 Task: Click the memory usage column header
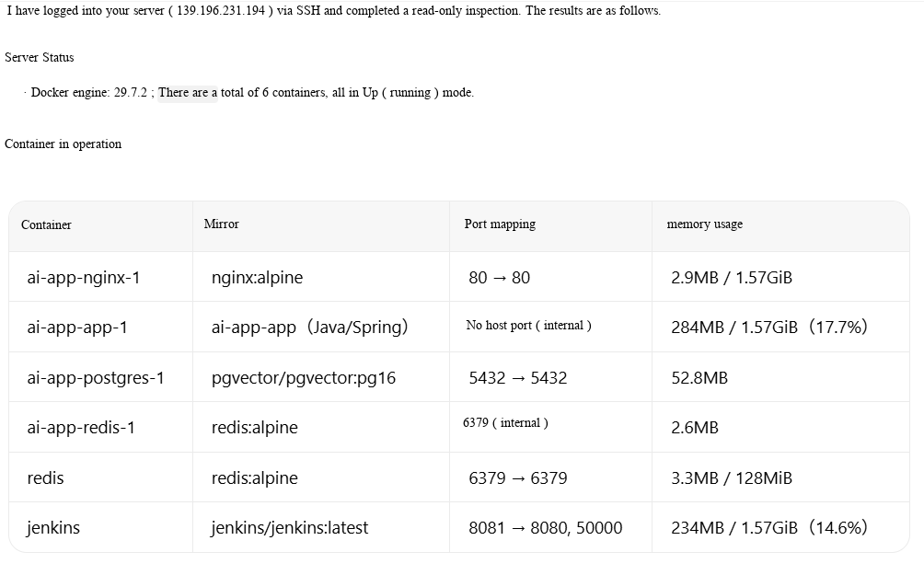(x=704, y=224)
